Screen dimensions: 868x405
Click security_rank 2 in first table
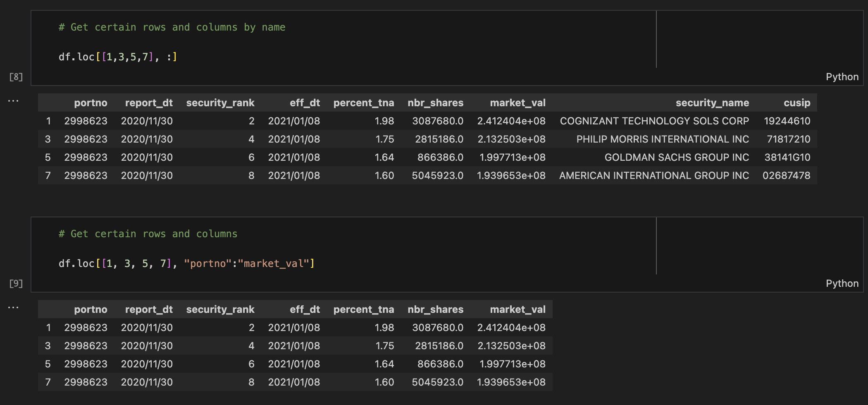click(251, 121)
